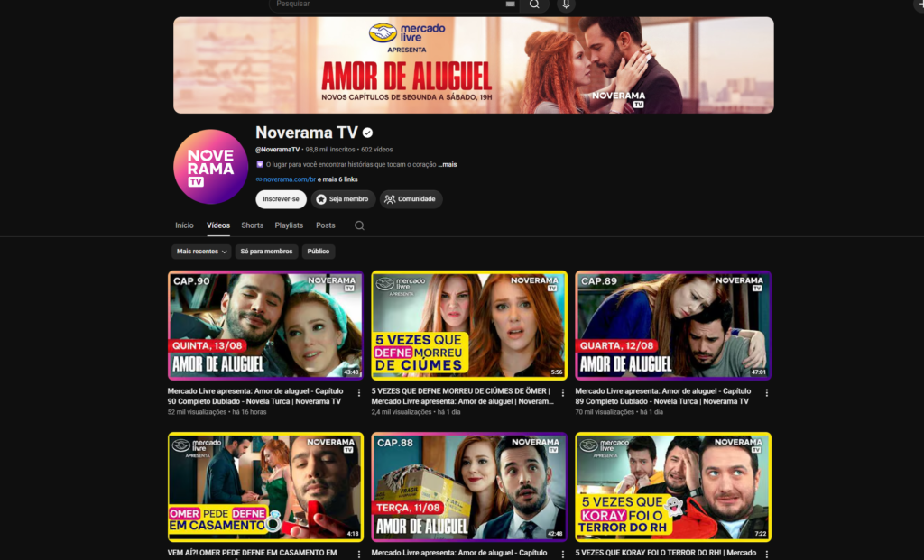Open the Capítulo 90 Completo Dublado video title
The width and height of the screenshot is (924, 560).
pos(255,396)
